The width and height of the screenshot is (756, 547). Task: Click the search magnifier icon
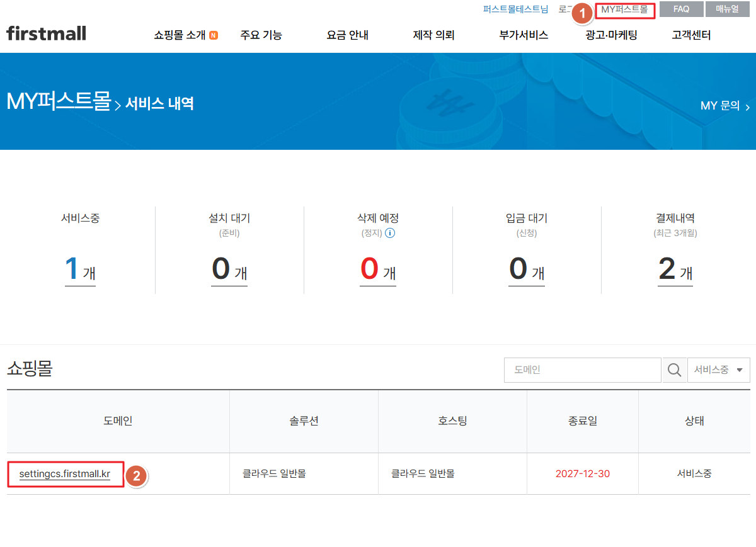click(x=674, y=370)
